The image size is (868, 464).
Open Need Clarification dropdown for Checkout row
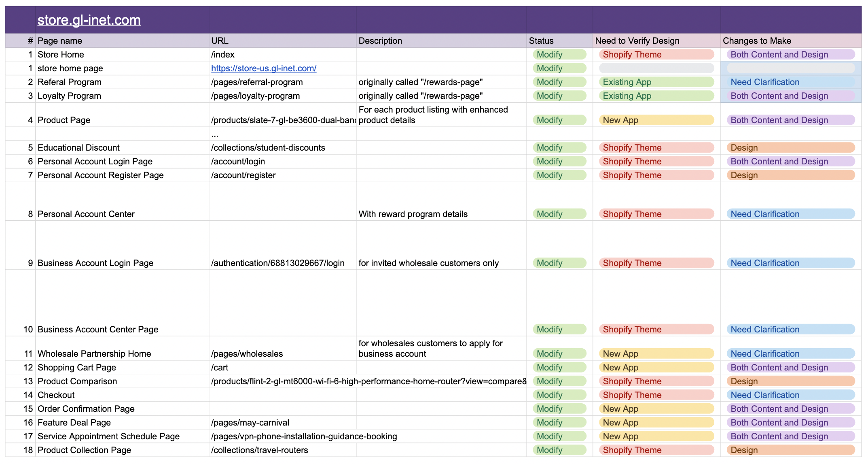pos(791,395)
